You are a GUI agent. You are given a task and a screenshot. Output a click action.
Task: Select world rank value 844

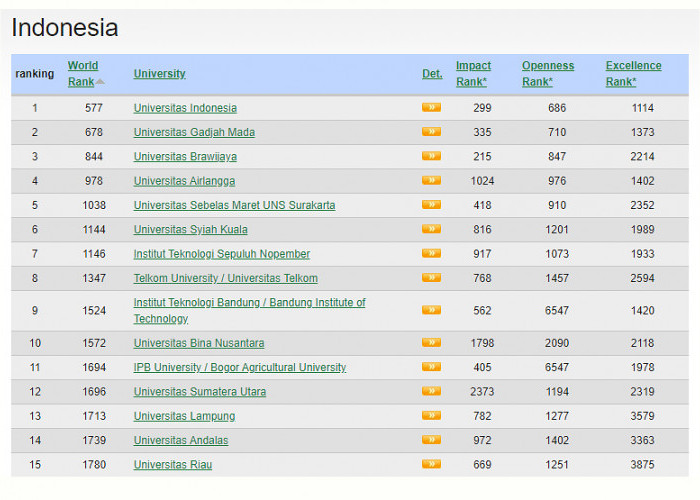tap(94, 157)
